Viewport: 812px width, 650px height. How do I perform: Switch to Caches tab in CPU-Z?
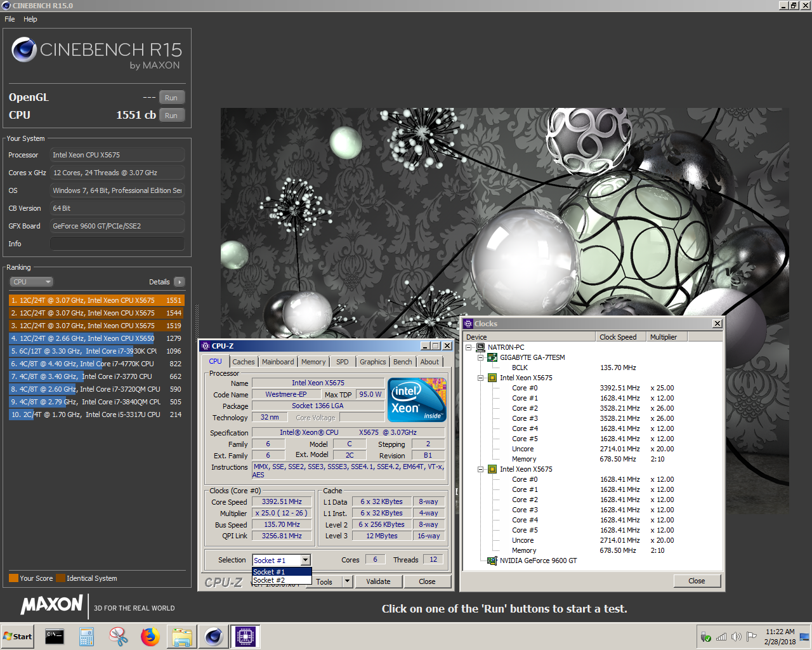[244, 362]
